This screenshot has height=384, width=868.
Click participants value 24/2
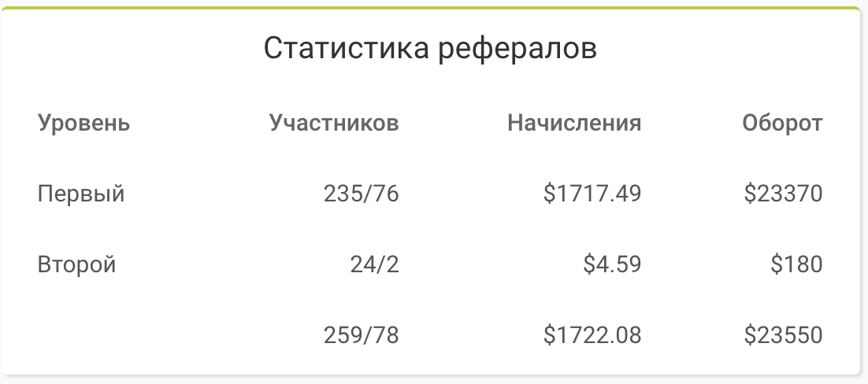click(374, 264)
